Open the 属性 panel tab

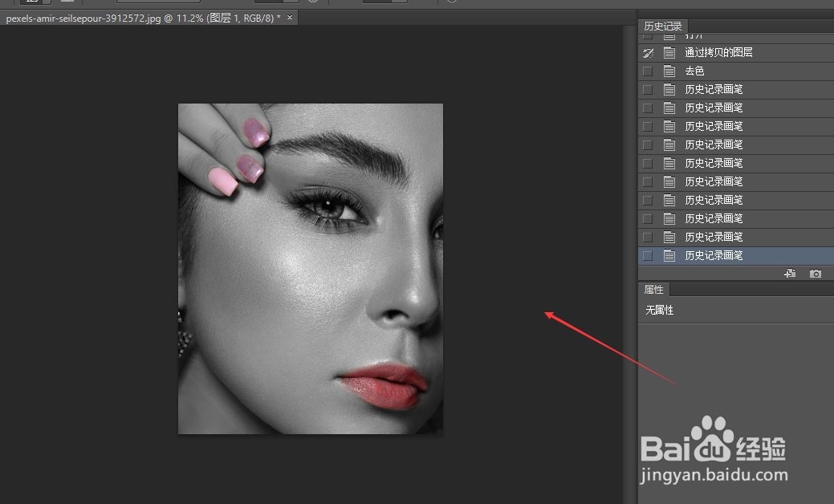click(653, 290)
